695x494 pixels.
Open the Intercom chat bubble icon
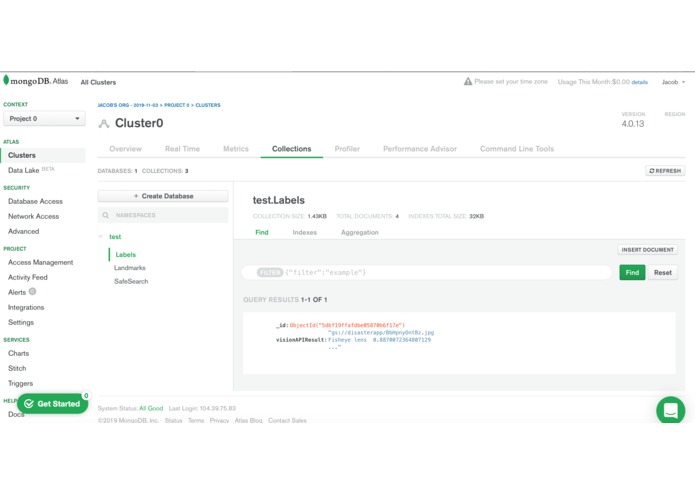pos(670,410)
